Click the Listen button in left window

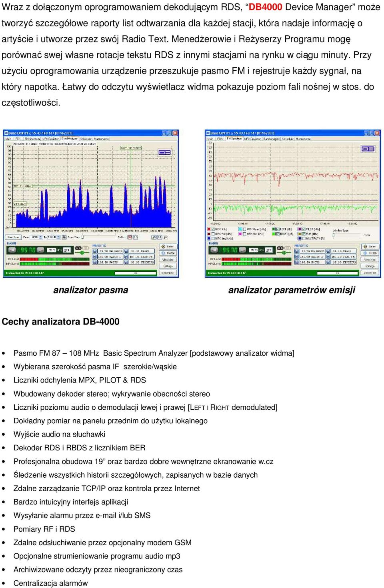click(x=168, y=246)
